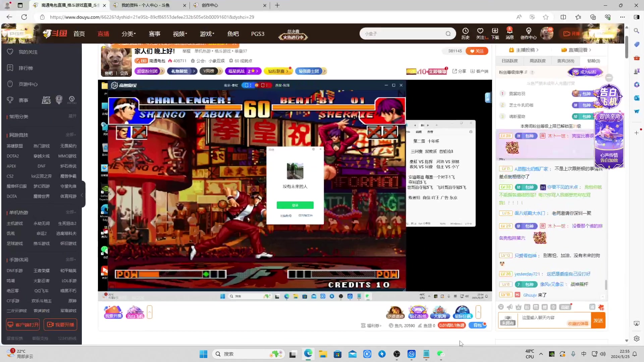Open the emoji picker in the chat toolbar
Screen dimensions: 644x362
coord(501,307)
